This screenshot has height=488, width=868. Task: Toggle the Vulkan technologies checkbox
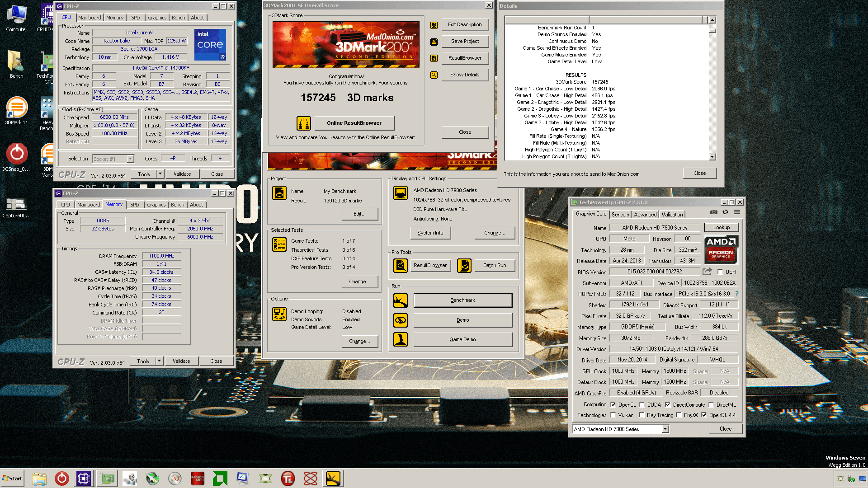click(613, 415)
